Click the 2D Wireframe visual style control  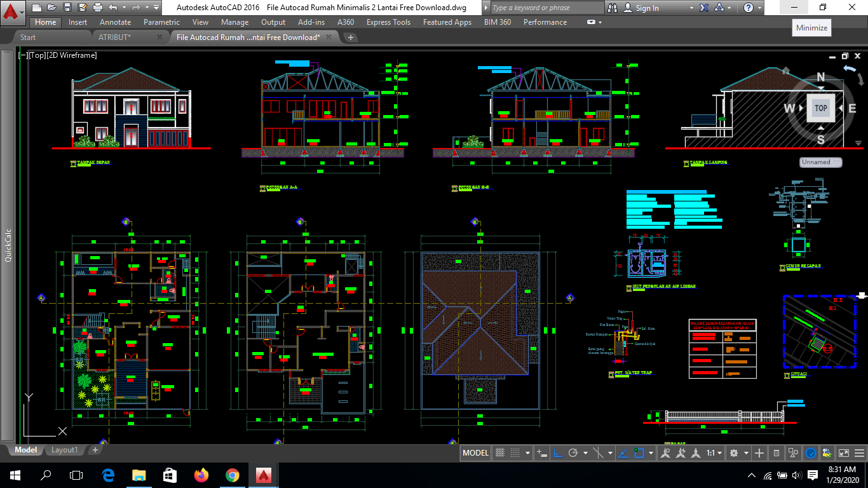tap(72, 55)
